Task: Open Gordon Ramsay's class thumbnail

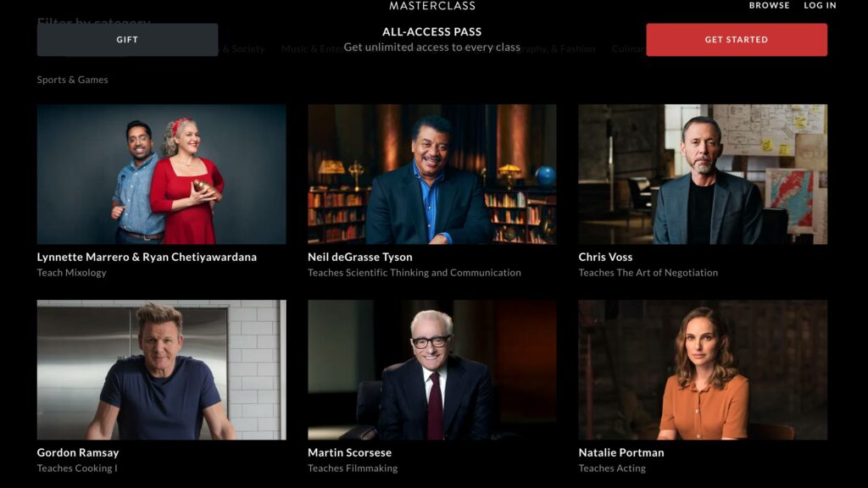Action: click(x=162, y=369)
